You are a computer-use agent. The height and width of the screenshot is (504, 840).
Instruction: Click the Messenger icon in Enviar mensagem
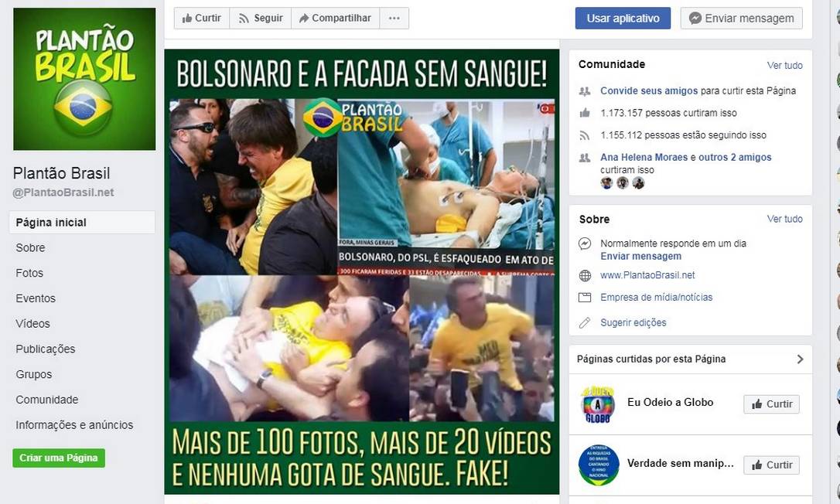(x=695, y=19)
